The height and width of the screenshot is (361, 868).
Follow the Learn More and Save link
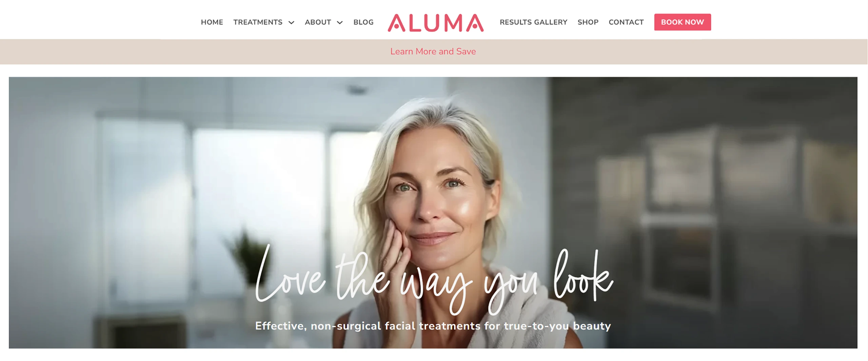pos(433,51)
